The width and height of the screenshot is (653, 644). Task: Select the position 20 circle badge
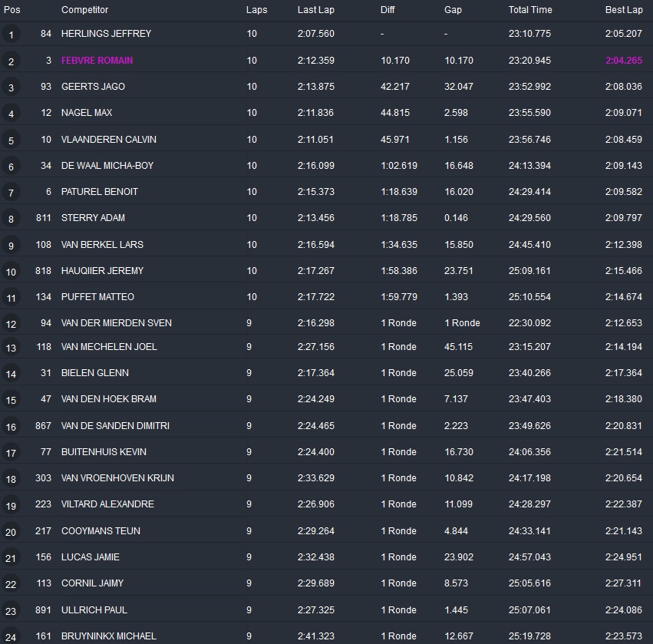coord(11,532)
